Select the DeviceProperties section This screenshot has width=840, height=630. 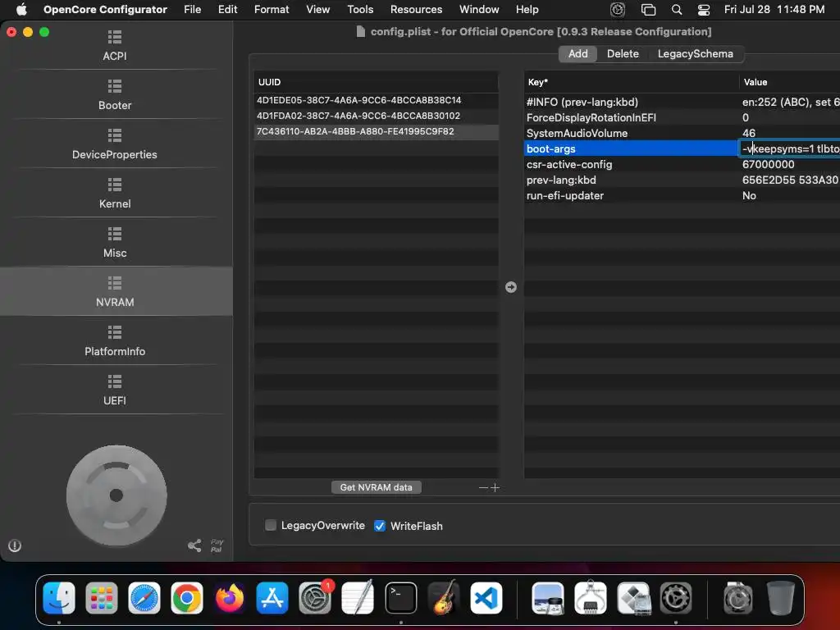coord(115,144)
